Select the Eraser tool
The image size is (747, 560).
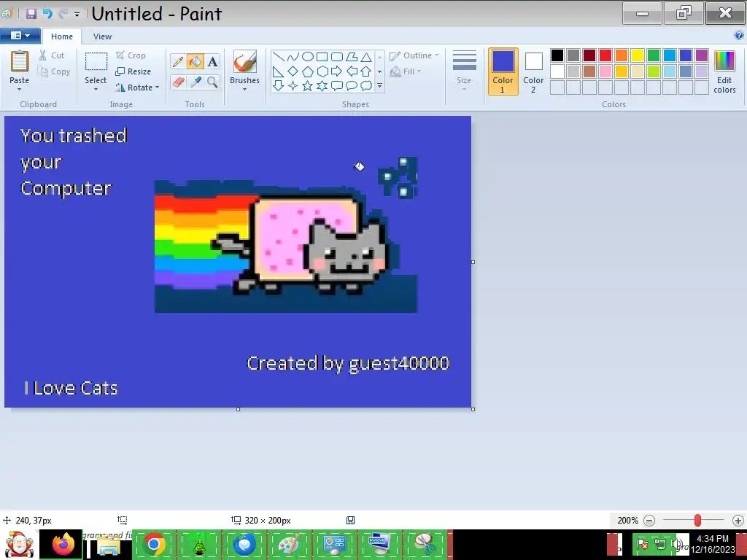178,82
